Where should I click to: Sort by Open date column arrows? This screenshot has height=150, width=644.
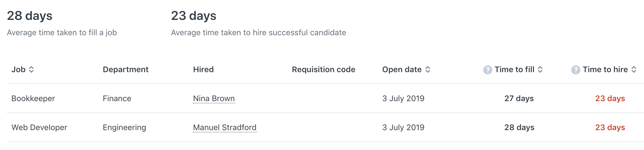click(x=428, y=69)
